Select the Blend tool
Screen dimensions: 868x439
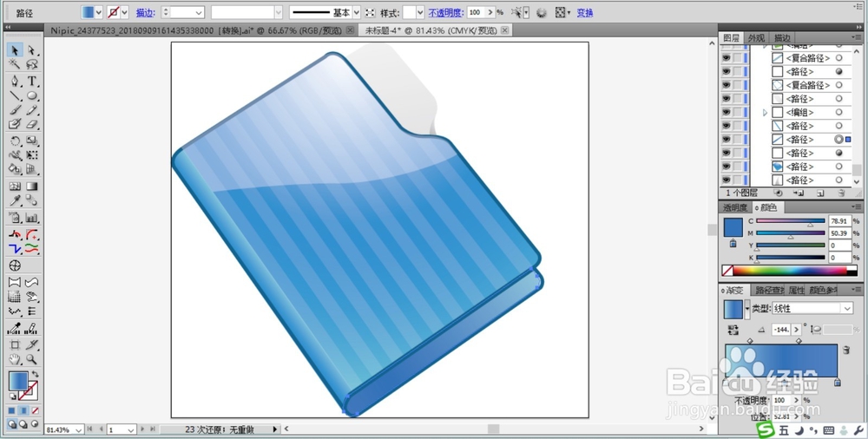pos(32,201)
